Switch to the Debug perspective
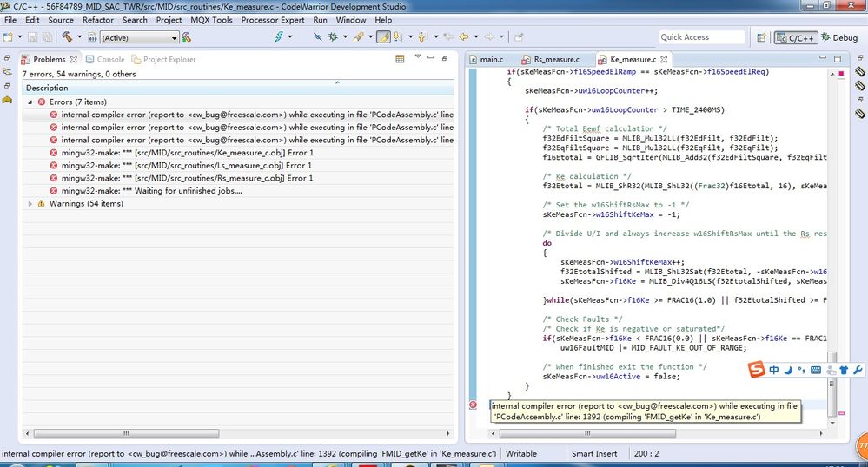 click(x=838, y=37)
